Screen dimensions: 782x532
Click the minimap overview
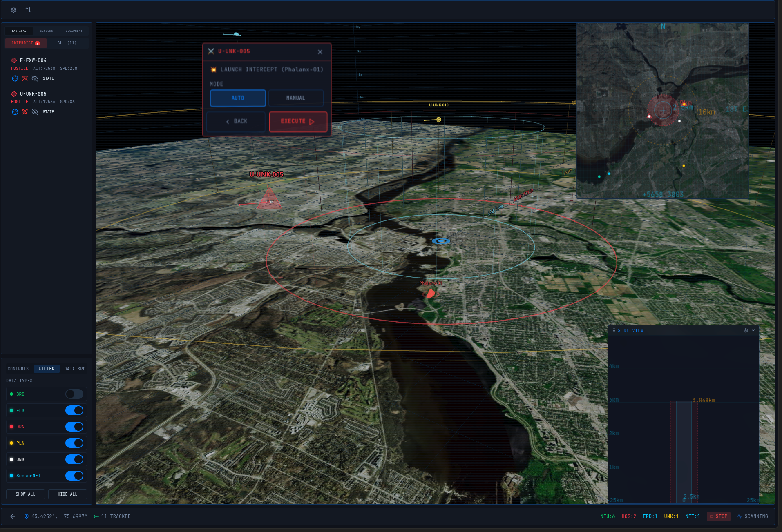(x=662, y=111)
